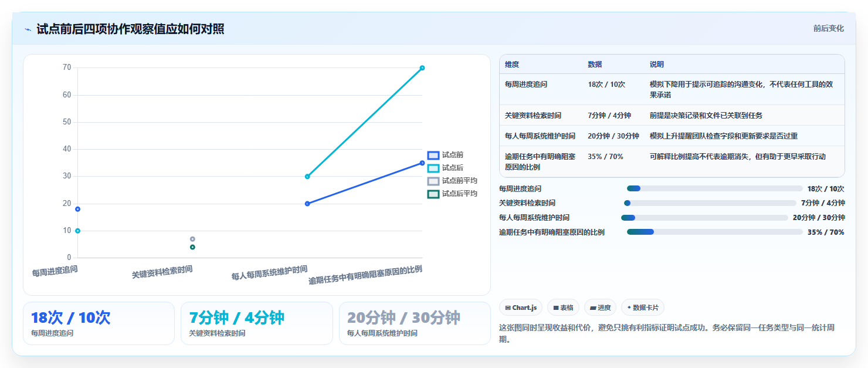868x368 pixels.
Task: Open the 7分钟 / 4分钟 data card
Action: [257, 323]
